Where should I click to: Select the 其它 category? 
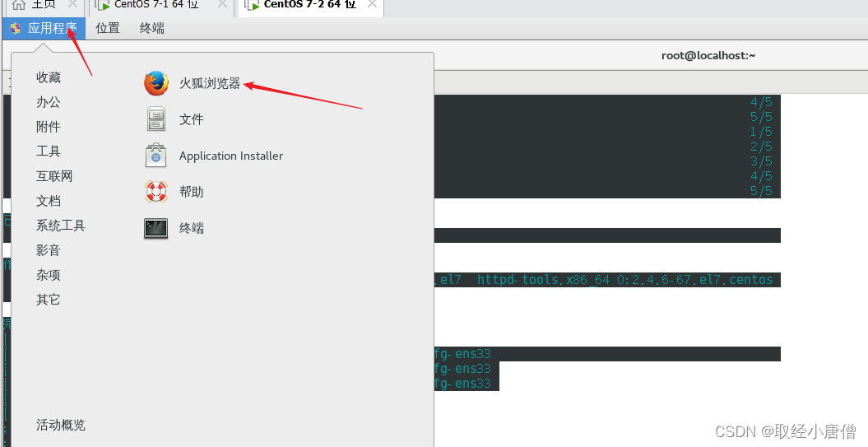[49, 300]
